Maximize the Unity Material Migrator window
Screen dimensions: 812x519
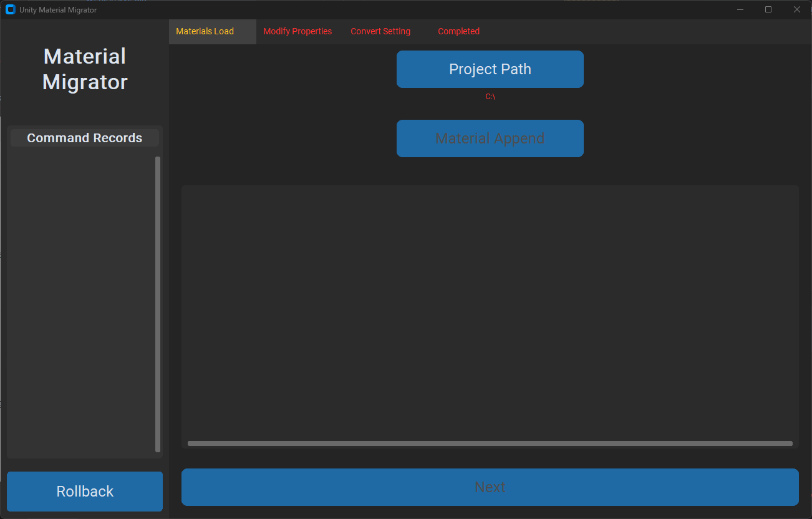[x=768, y=9]
